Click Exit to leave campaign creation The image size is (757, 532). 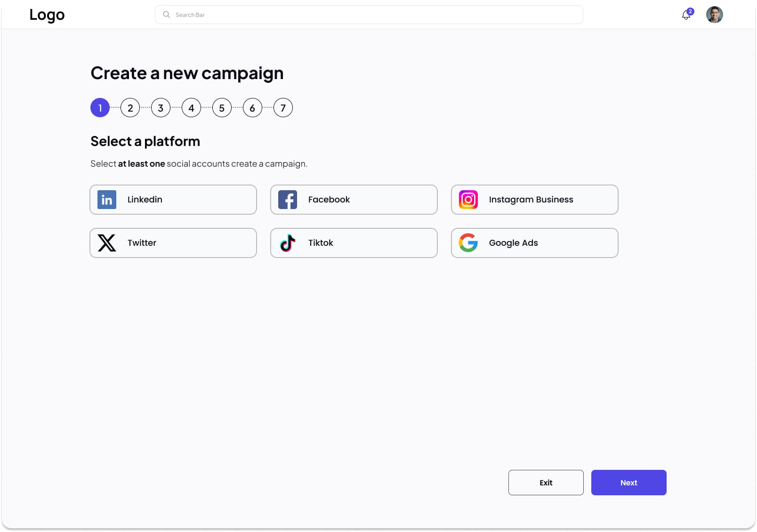click(546, 483)
